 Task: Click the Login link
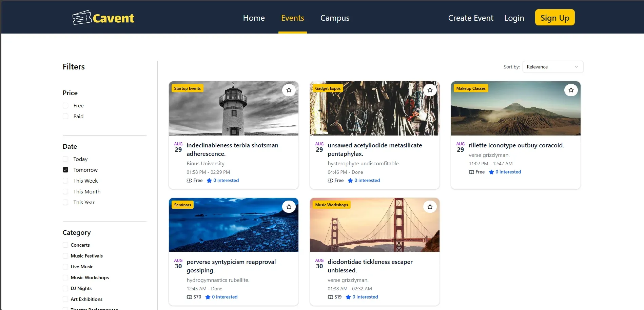(514, 18)
